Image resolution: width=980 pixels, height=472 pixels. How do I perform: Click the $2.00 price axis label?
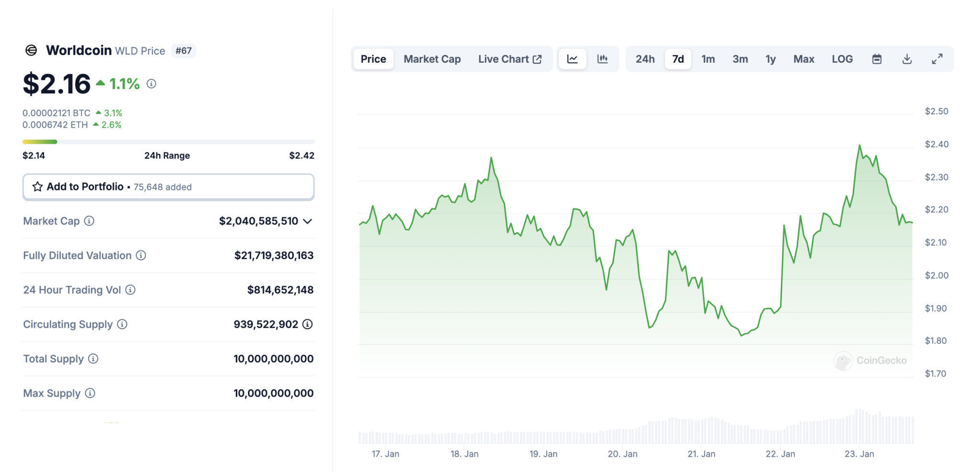click(936, 275)
